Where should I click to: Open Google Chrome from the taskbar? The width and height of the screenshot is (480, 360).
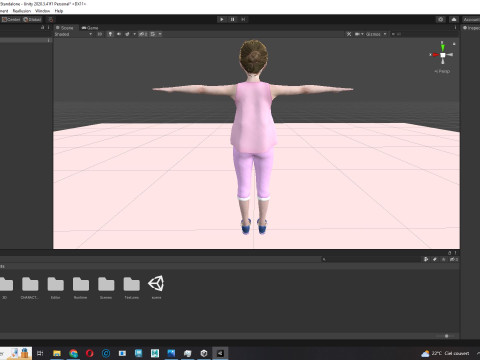pyautogui.click(x=73, y=353)
